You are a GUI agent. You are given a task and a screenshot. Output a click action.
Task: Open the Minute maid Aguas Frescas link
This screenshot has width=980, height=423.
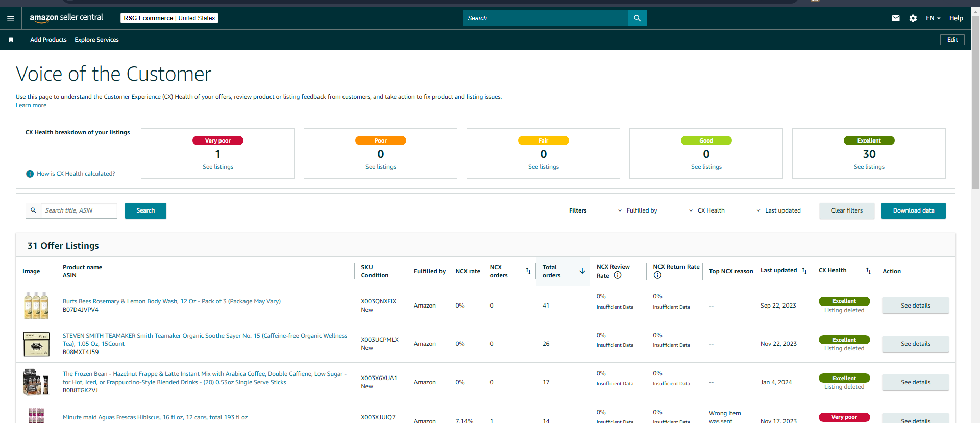pos(155,417)
